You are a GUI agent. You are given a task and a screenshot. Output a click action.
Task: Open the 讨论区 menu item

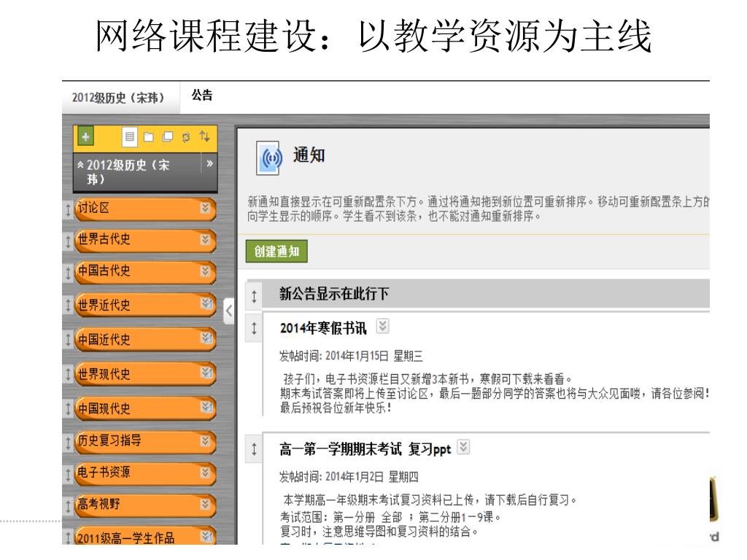(145, 209)
